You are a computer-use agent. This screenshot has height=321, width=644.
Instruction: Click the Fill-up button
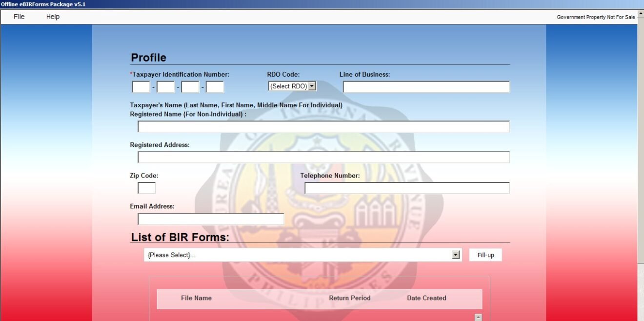(485, 255)
